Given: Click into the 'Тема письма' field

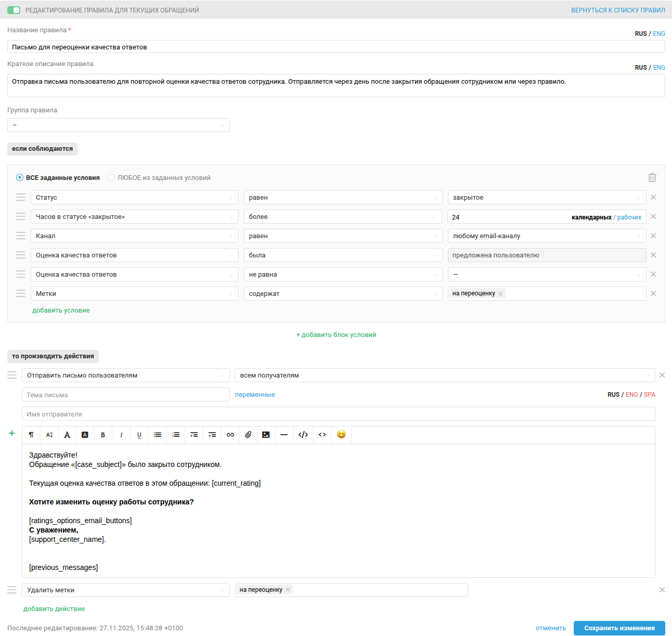Looking at the screenshot, I should [x=125, y=395].
